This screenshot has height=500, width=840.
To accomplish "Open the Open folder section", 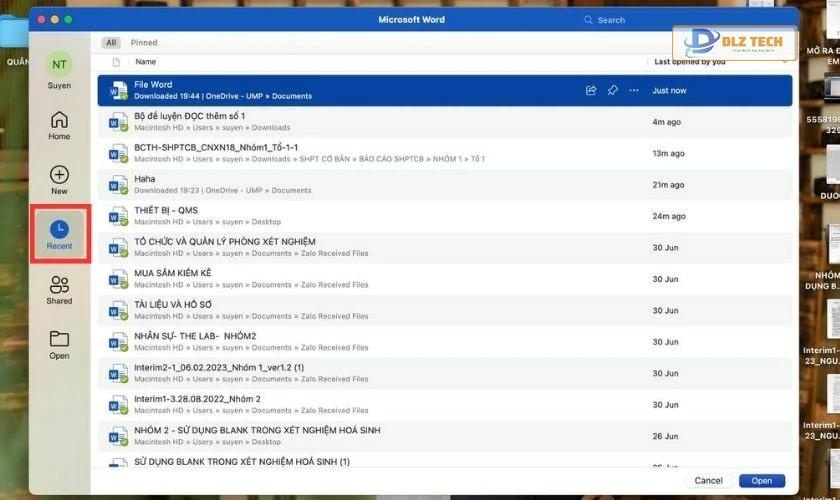I will [x=59, y=345].
